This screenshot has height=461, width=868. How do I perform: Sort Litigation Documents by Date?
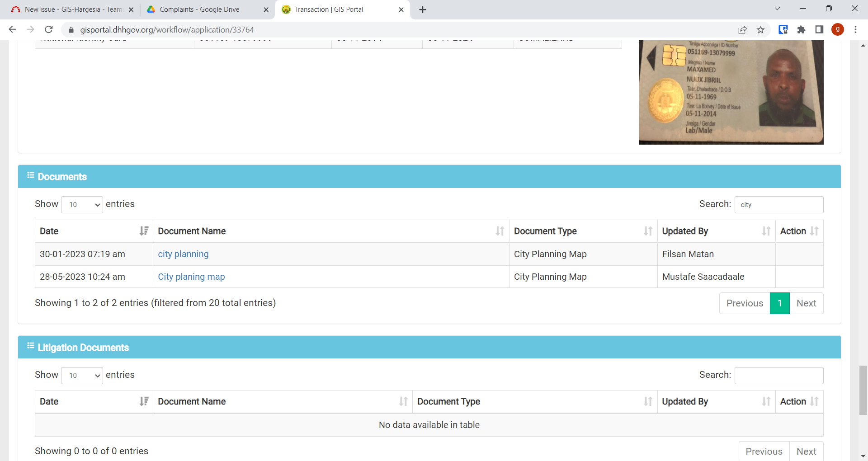click(x=94, y=401)
